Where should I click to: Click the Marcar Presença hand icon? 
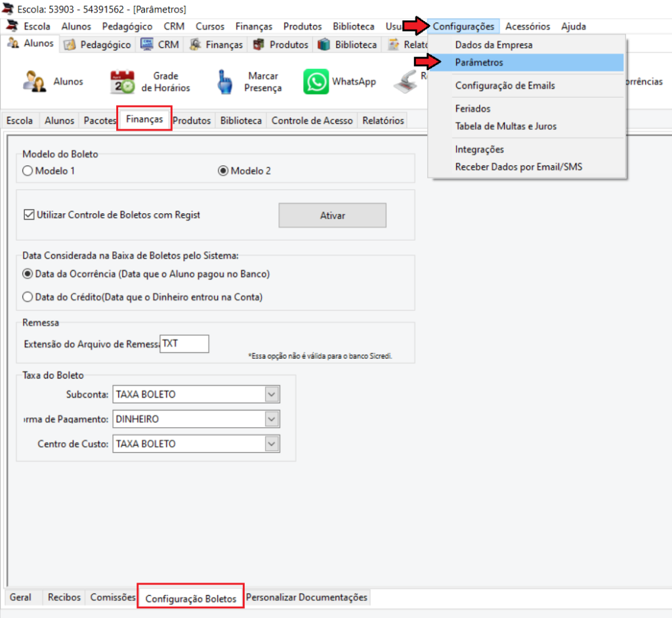point(224,81)
